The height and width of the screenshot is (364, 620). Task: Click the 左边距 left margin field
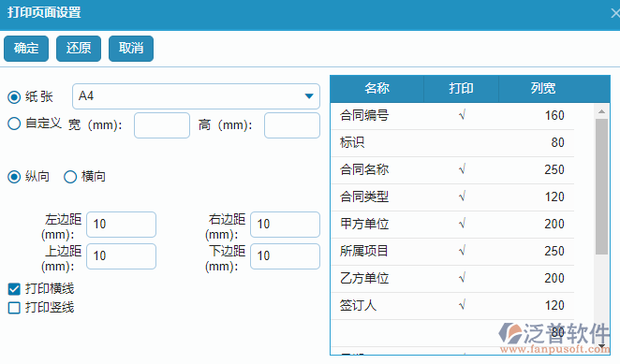coord(121,225)
